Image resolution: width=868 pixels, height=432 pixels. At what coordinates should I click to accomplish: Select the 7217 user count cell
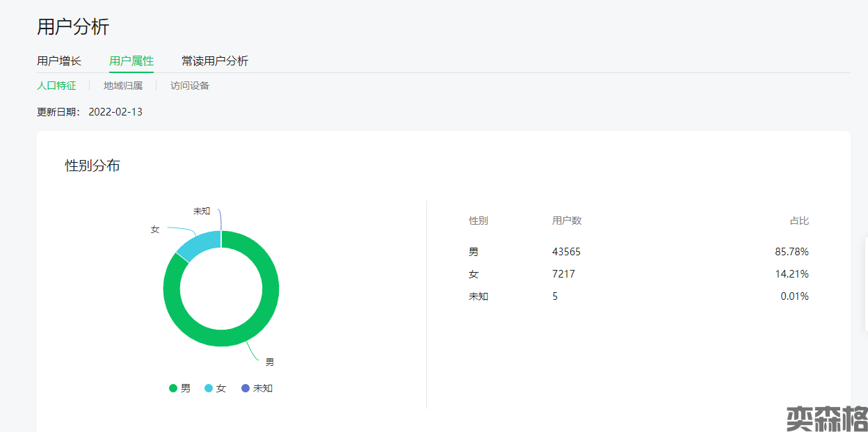[563, 274]
